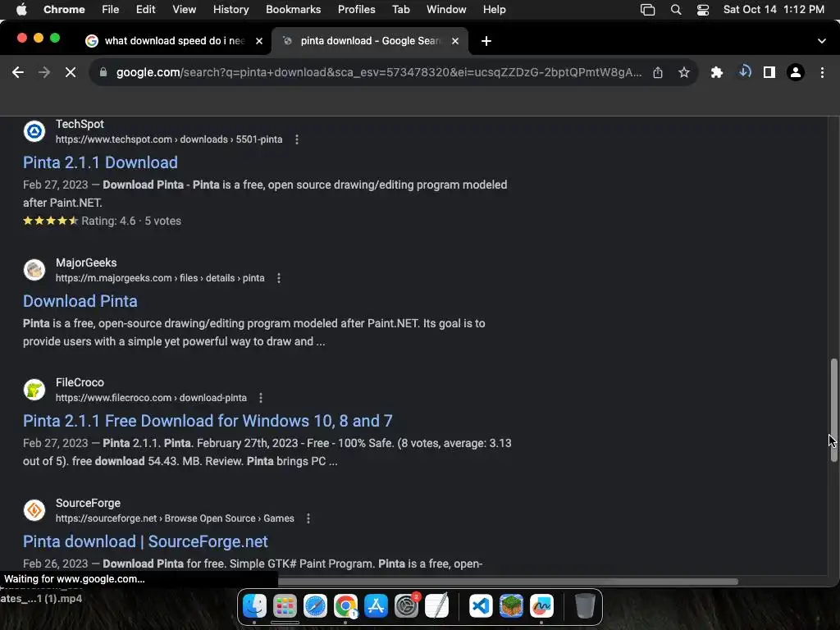Close the 'what download speed' tab
840x630 pixels.
[259, 41]
